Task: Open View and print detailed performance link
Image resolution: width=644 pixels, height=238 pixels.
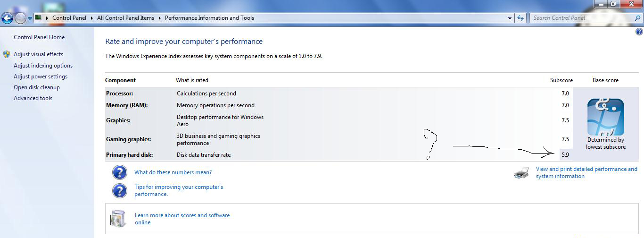Action: 586,172
